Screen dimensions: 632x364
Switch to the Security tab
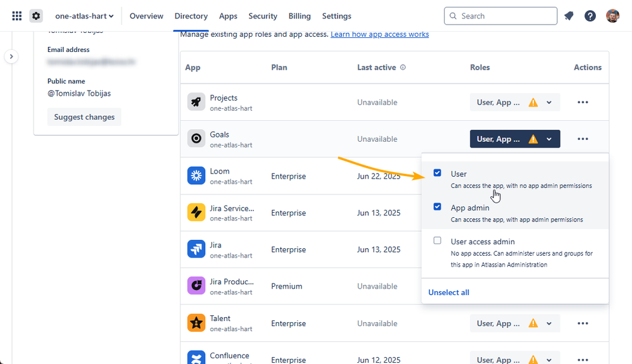[x=263, y=16]
